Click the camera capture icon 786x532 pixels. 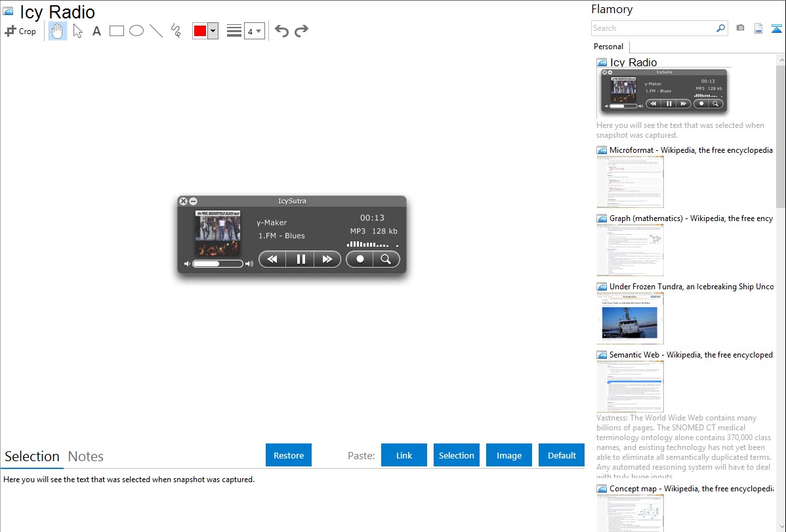point(740,28)
